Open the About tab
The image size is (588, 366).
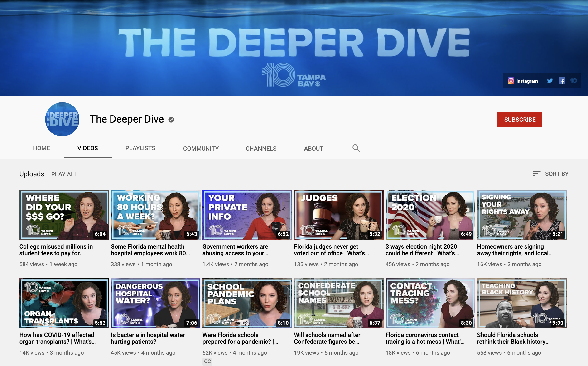coord(313,148)
